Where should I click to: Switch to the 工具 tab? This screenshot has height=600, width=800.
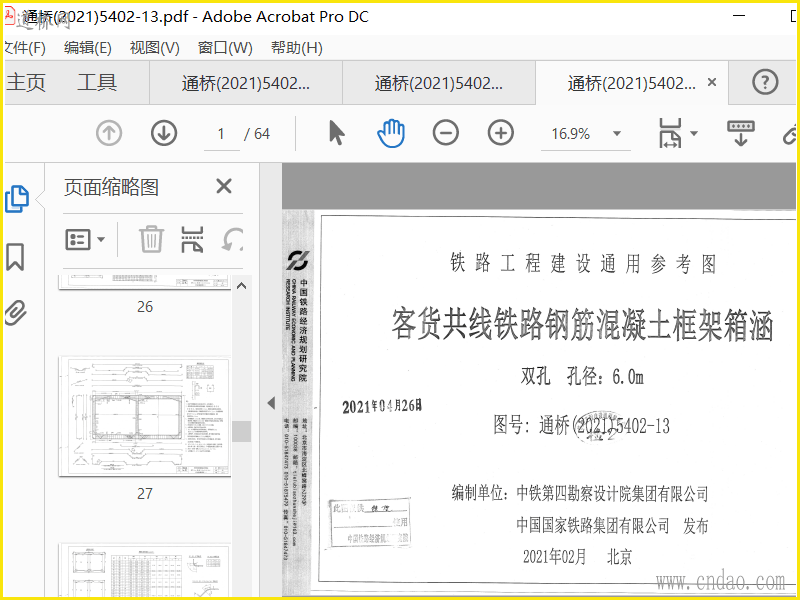click(x=97, y=82)
